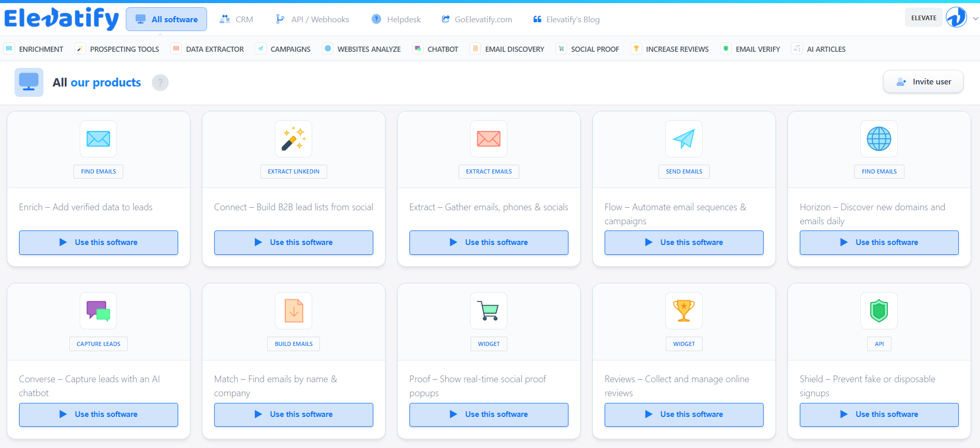Viewport: 980px width, 448px height.
Task: Open the All software tab
Action: pyautogui.click(x=166, y=19)
